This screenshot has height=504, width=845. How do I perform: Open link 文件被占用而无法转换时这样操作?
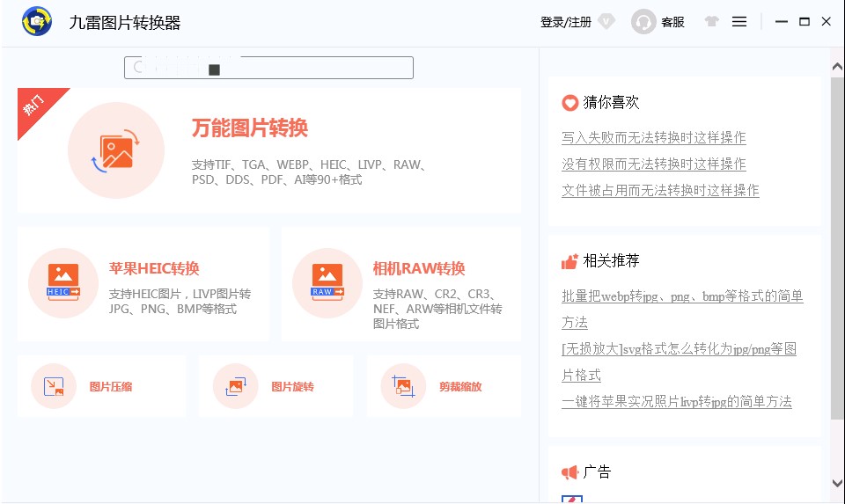pos(660,190)
